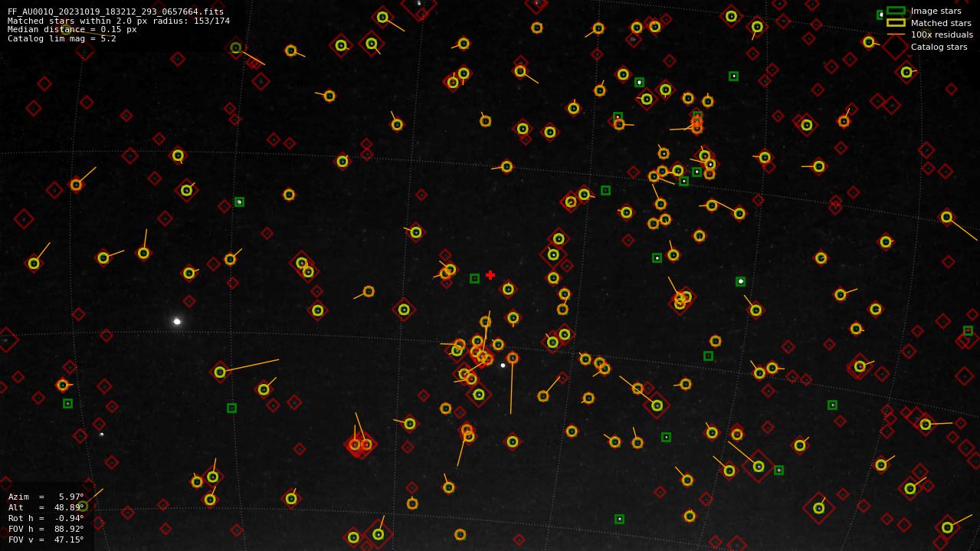This screenshot has height=551, width=980.
Task: Click the orange 100x residuals legend line
Action: (x=896, y=34)
